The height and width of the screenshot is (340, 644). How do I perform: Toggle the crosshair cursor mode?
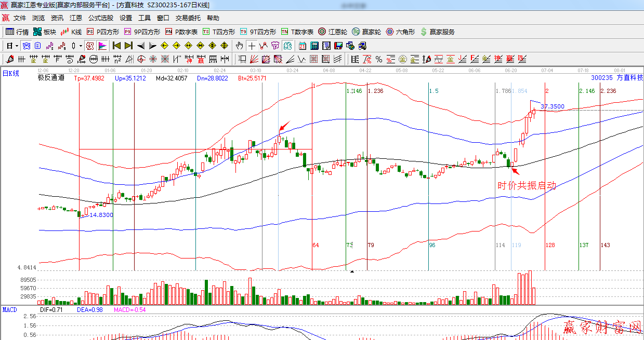coord(252,45)
